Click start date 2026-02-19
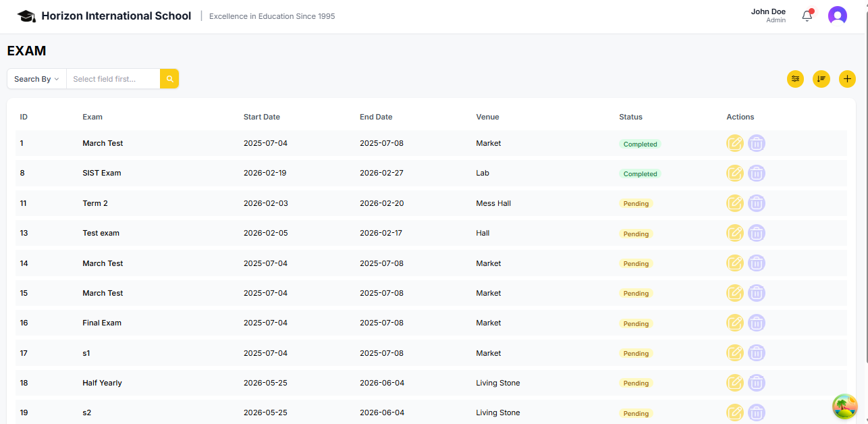Viewport: 868px width, 424px height. [265, 173]
